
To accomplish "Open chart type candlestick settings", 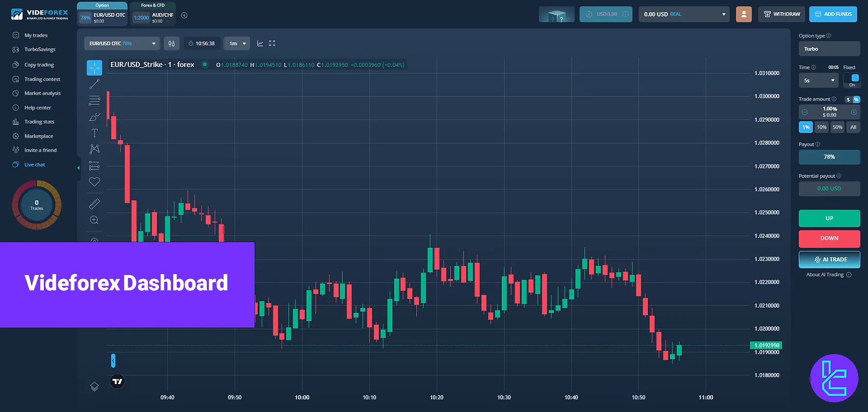I will tap(171, 43).
